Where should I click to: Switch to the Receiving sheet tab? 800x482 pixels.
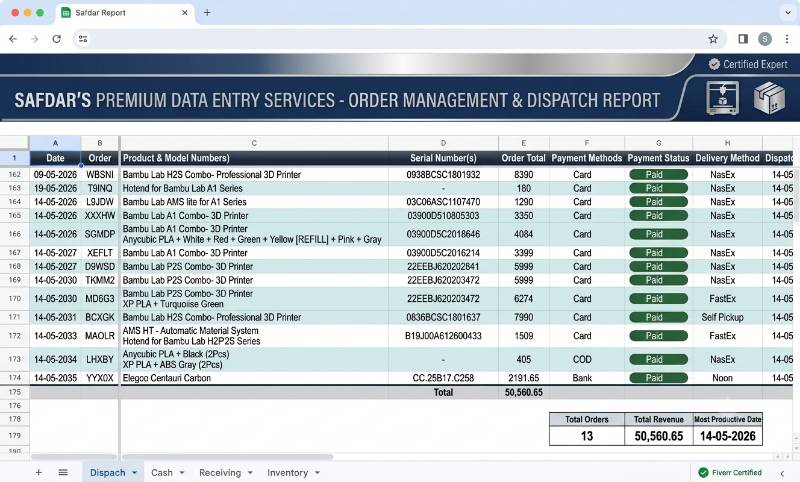[220, 473]
